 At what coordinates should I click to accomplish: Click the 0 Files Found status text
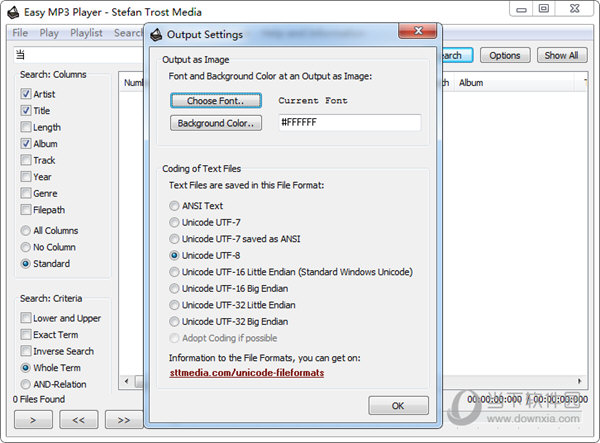[39, 399]
